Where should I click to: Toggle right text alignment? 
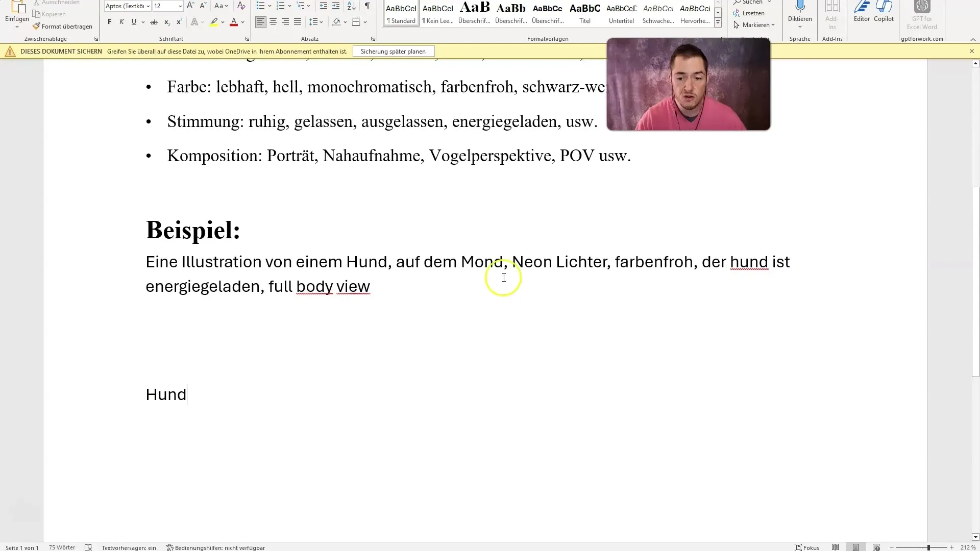285,22
